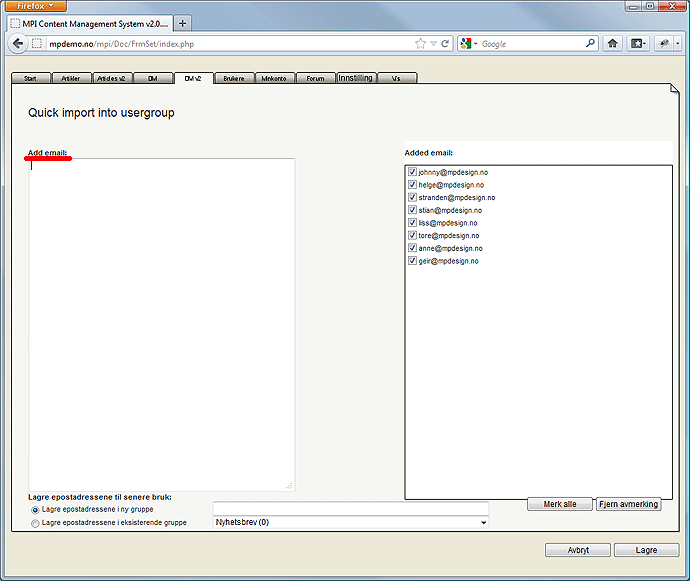The width and height of the screenshot is (690, 581).
Task: Switch to the Articles v2 tab
Action: coord(112,78)
